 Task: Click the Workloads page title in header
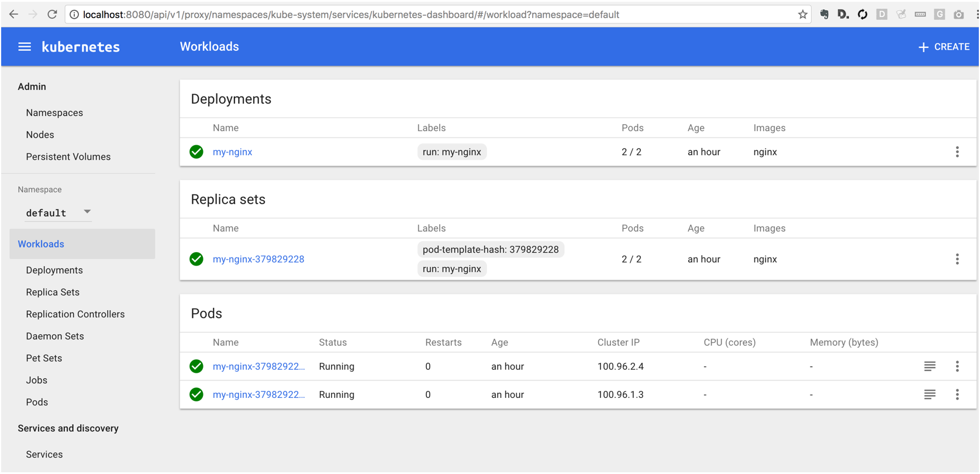[209, 47]
